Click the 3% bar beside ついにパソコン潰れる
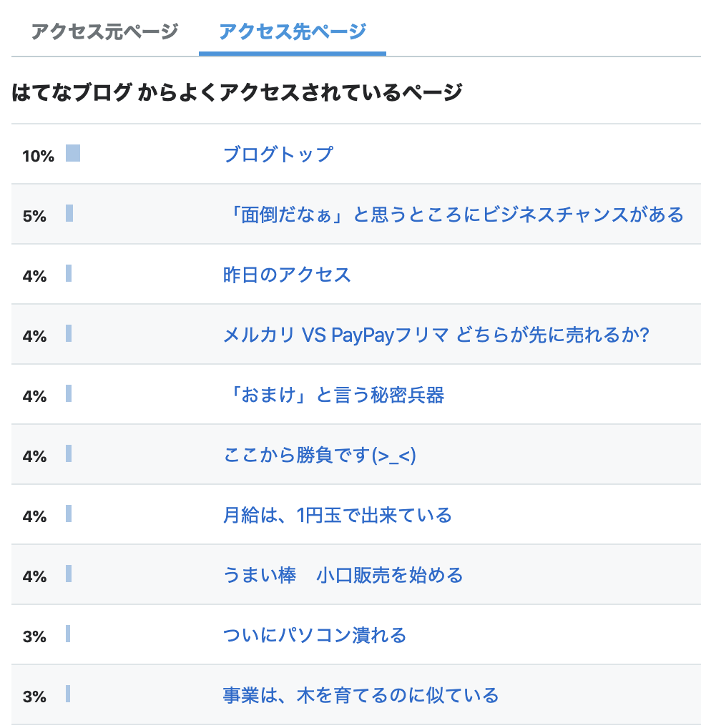The height and width of the screenshot is (728, 701). coord(68,634)
